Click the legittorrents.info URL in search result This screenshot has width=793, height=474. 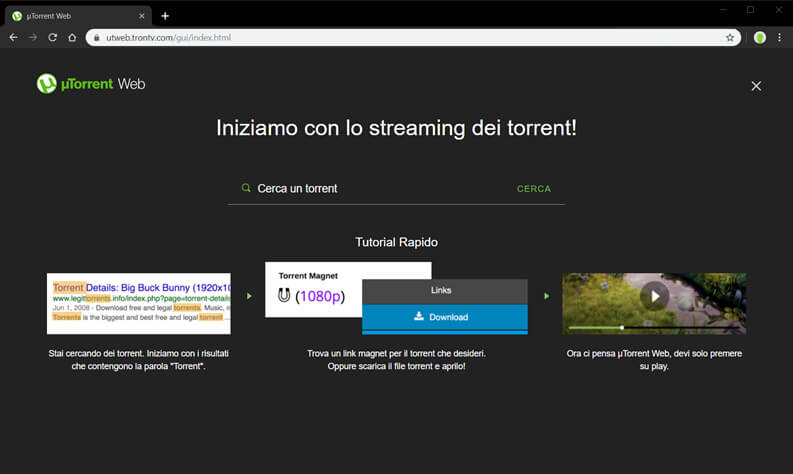(141, 298)
